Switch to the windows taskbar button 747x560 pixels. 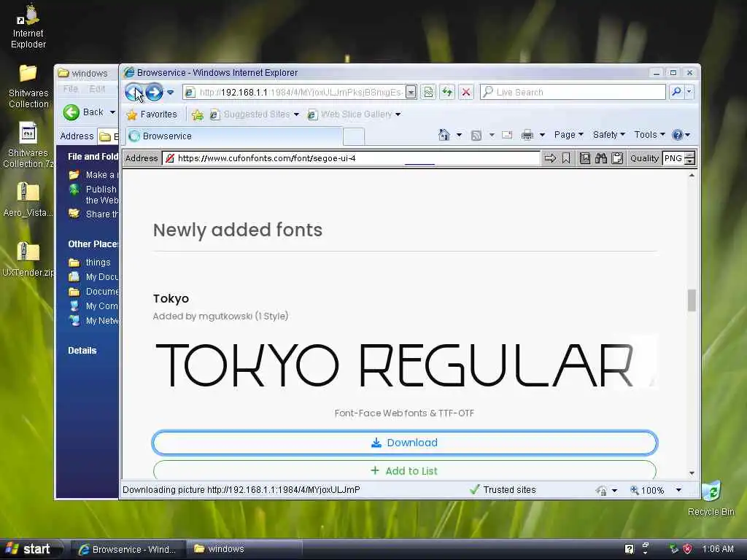pyautogui.click(x=244, y=549)
